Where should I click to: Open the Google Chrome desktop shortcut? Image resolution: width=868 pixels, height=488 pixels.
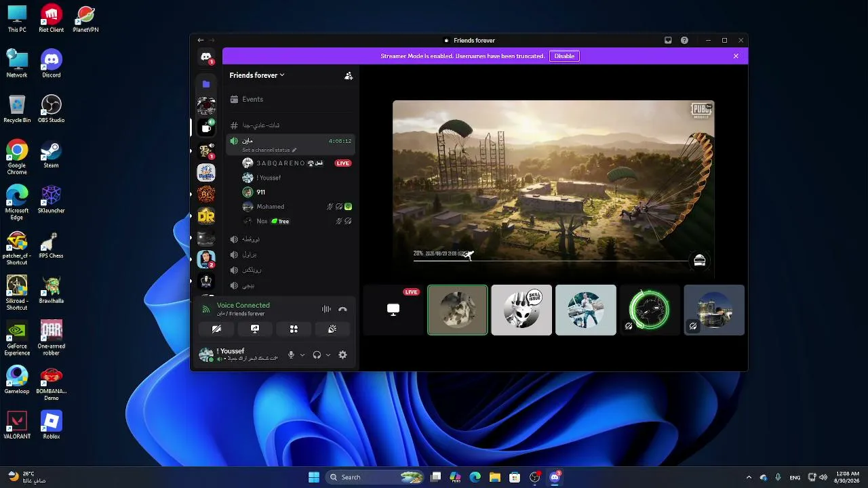pyautogui.click(x=17, y=158)
